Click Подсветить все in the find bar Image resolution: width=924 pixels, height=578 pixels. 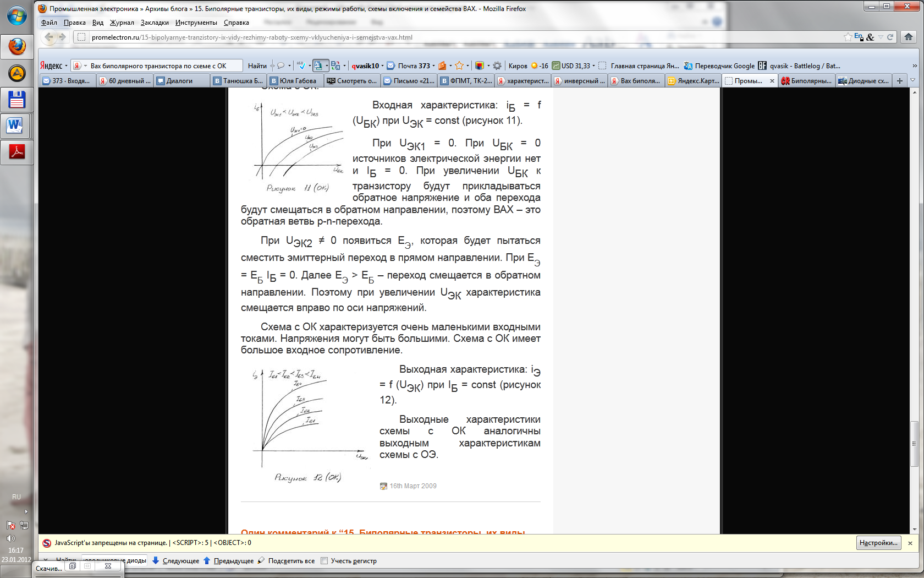tap(286, 561)
